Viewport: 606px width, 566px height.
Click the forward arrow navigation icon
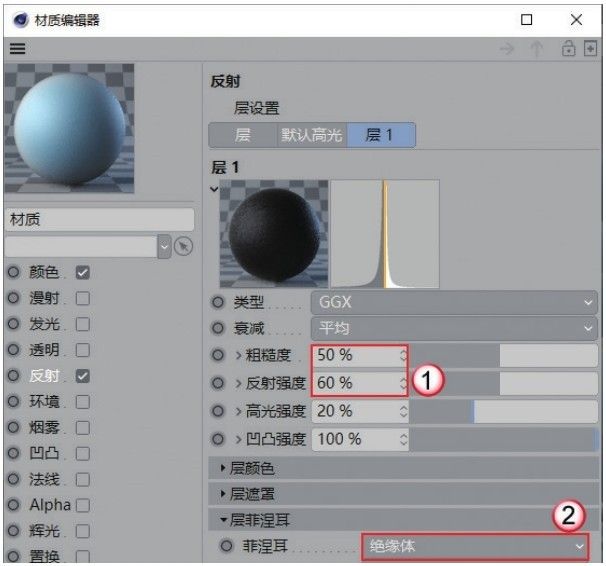point(507,49)
